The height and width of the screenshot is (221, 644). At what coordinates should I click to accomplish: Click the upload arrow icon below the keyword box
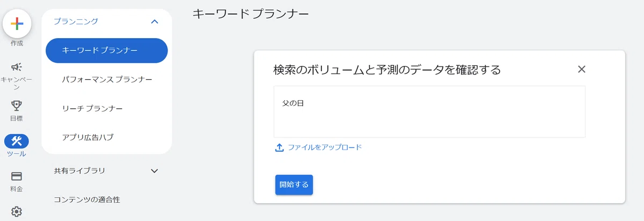pos(279,148)
